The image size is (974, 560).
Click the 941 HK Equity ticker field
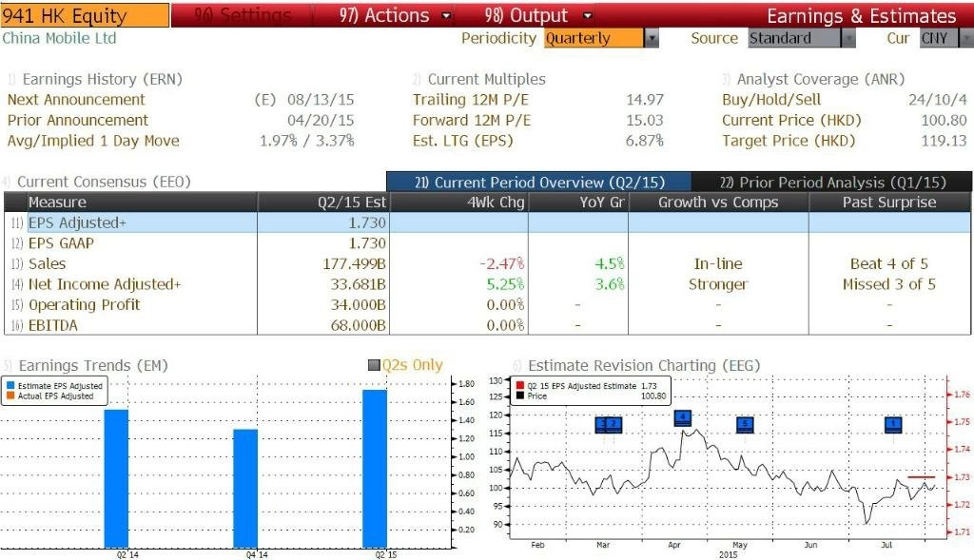85,15
